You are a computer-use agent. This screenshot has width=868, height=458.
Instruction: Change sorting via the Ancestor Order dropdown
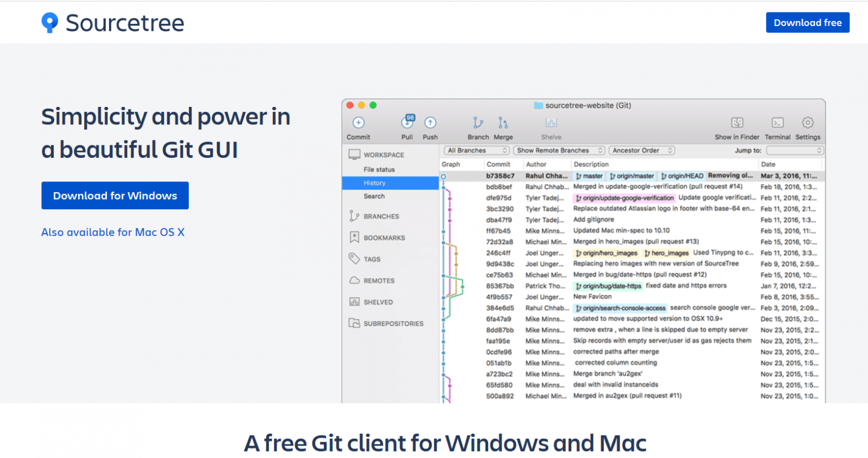coord(641,150)
